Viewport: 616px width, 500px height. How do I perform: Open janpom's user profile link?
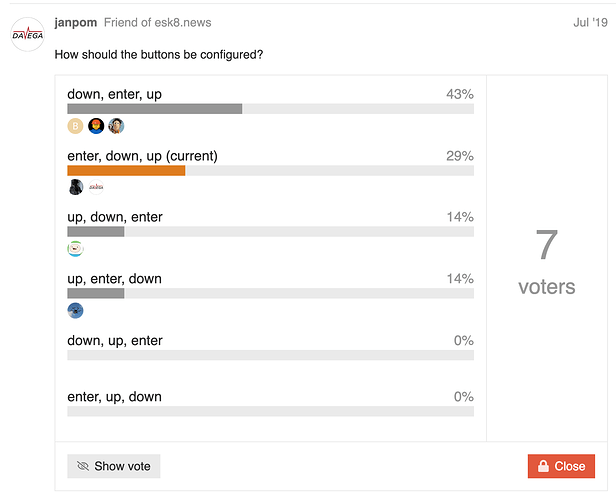pos(75,22)
